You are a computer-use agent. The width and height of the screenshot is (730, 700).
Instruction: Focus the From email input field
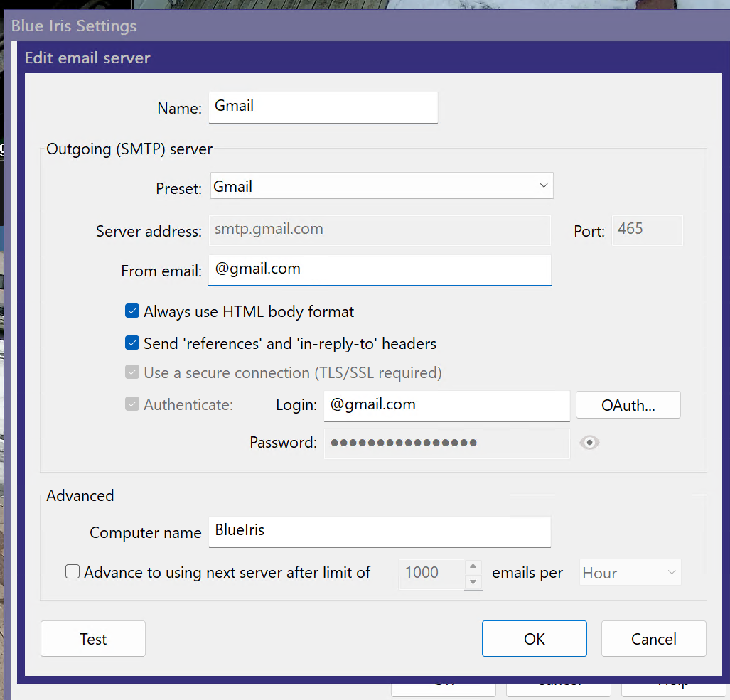click(x=380, y=269)
